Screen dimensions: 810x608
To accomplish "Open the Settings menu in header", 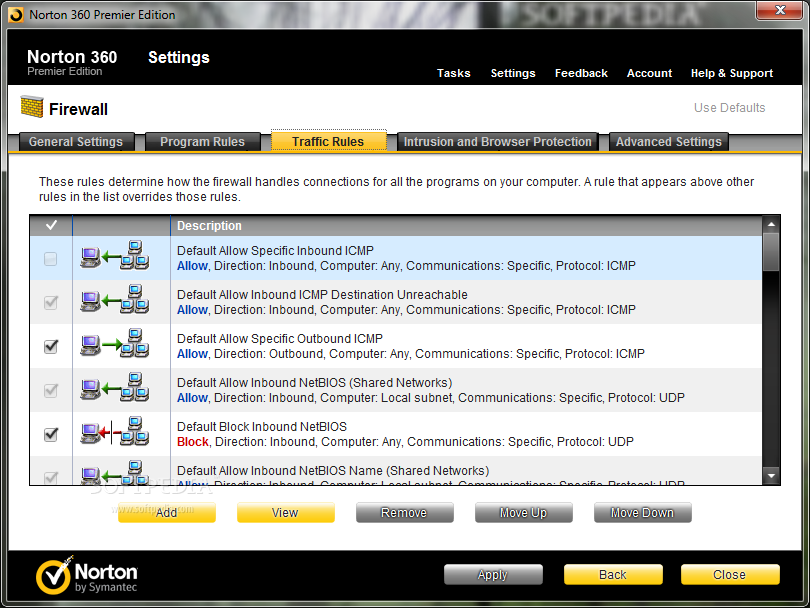I will tap(513, 73).
